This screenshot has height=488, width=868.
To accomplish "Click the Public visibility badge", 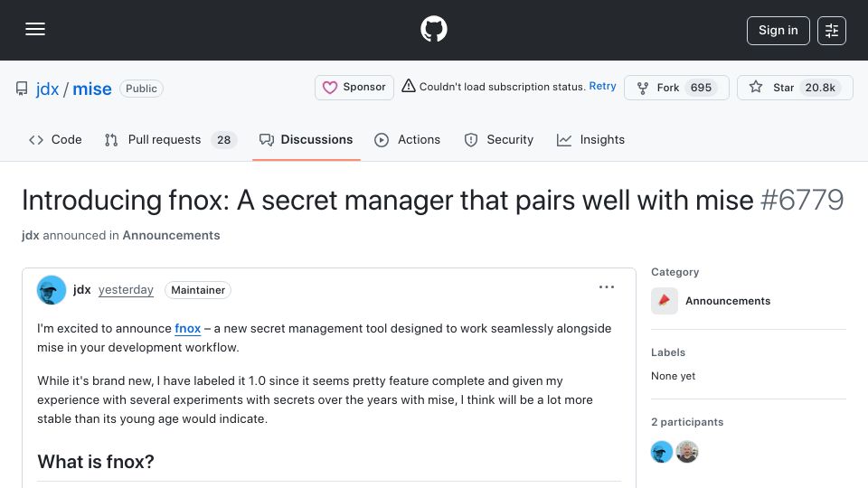I will [x=141, y=89].
